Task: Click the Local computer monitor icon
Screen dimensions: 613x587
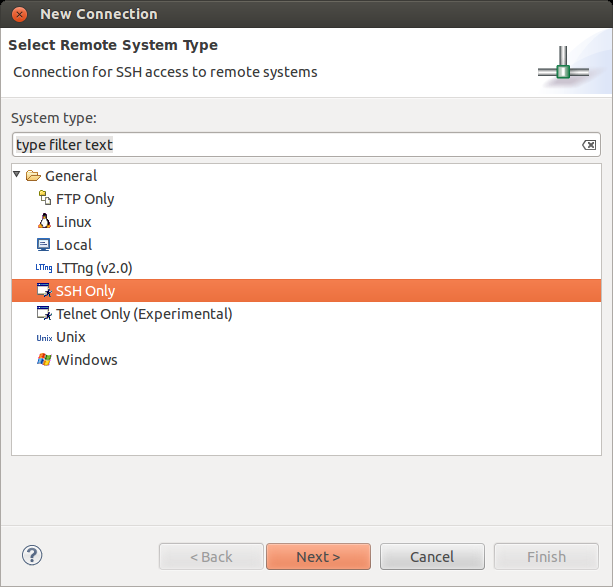Action: click(44, 245)
